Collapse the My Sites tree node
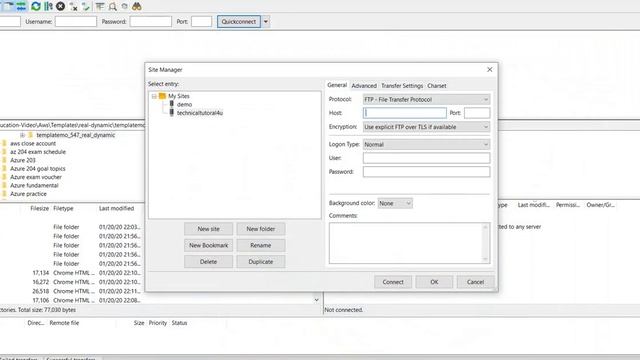 pyautogui.click(x=154, y=96)
